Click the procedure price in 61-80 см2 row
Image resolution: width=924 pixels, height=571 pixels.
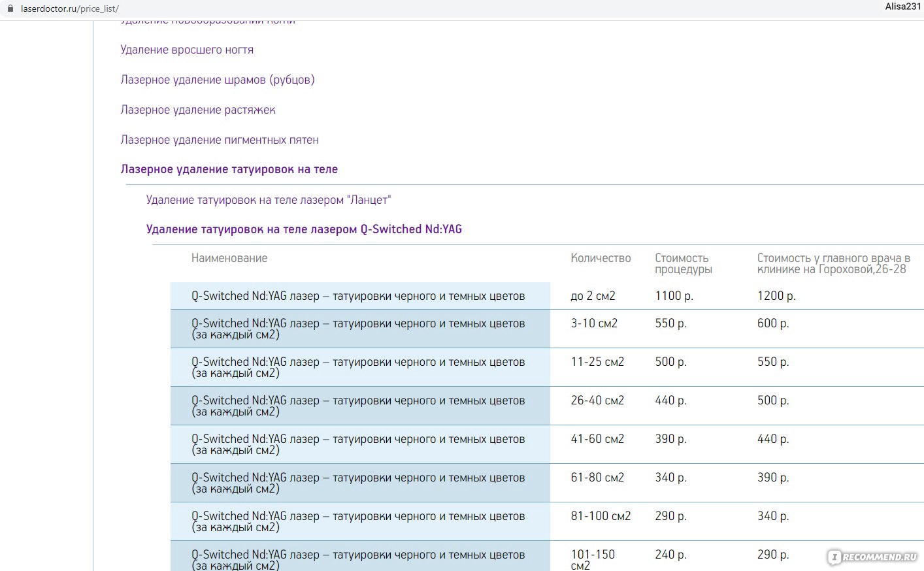pos(670,478)
